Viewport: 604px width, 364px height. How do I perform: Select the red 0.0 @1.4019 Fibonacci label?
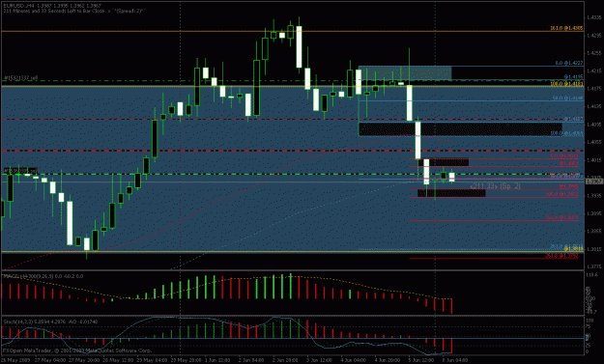tap(564, 155)
